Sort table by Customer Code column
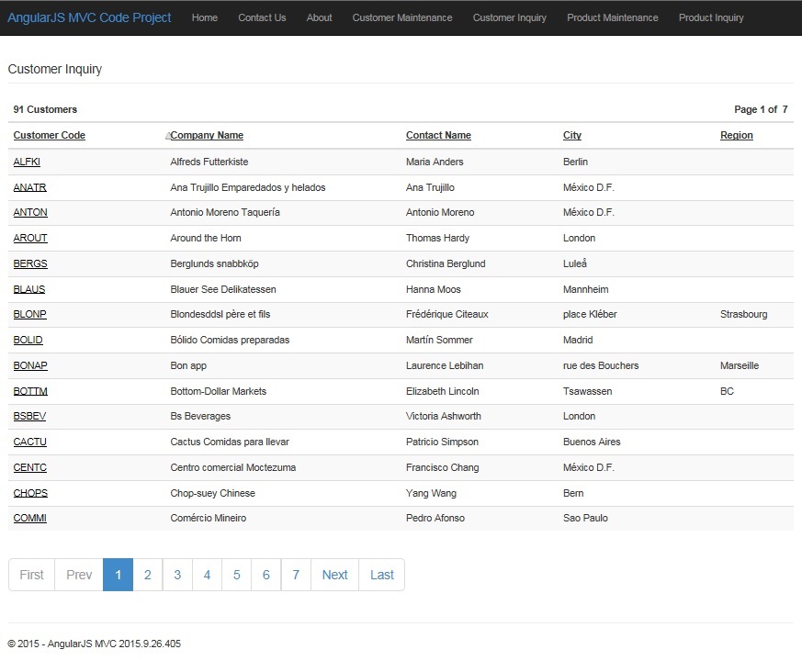Screen dimensions: 802x672 [x=50, y=135]
